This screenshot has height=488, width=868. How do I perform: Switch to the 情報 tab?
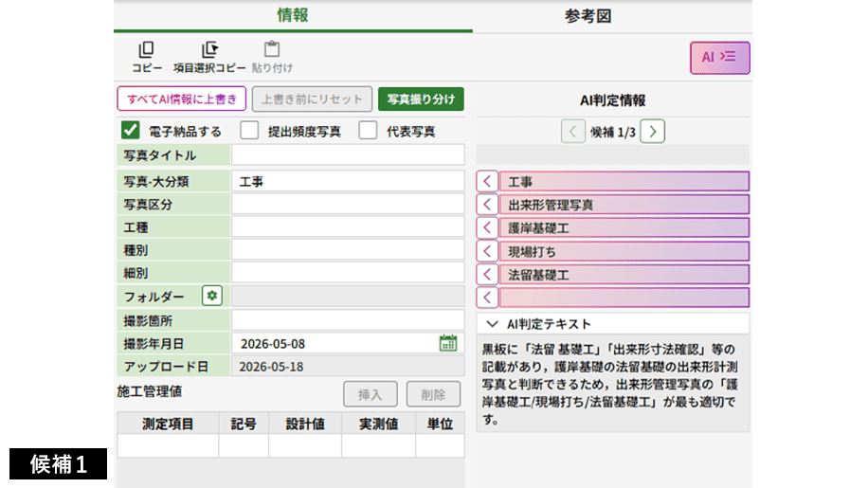coord(293,15)
